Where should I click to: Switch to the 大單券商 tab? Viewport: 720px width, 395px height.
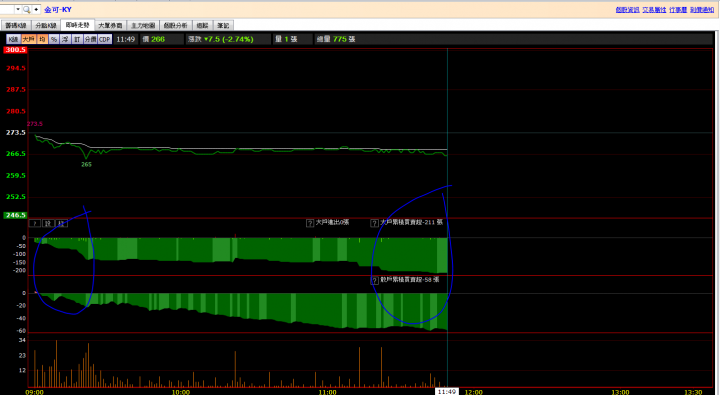pos(110,26)
